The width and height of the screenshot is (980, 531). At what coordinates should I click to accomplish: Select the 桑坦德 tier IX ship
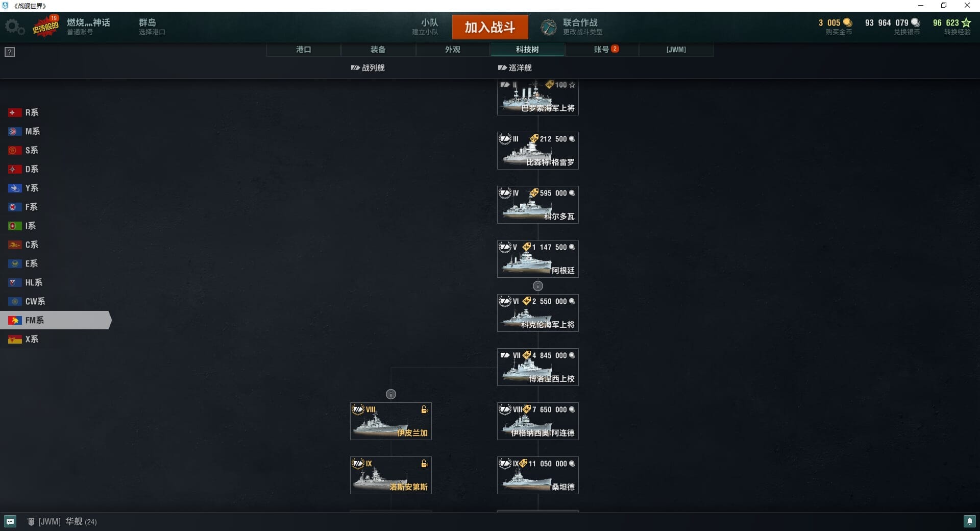[538, 475]
